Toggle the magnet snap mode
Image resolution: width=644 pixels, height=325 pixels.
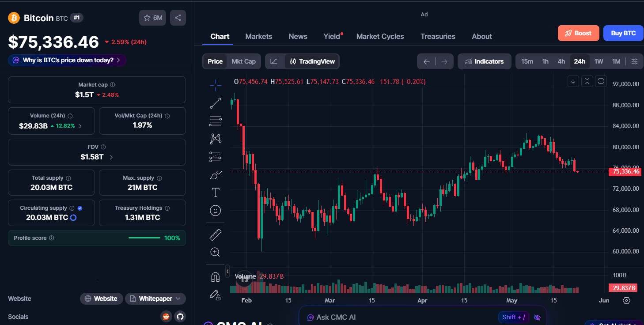click(216, 277)
